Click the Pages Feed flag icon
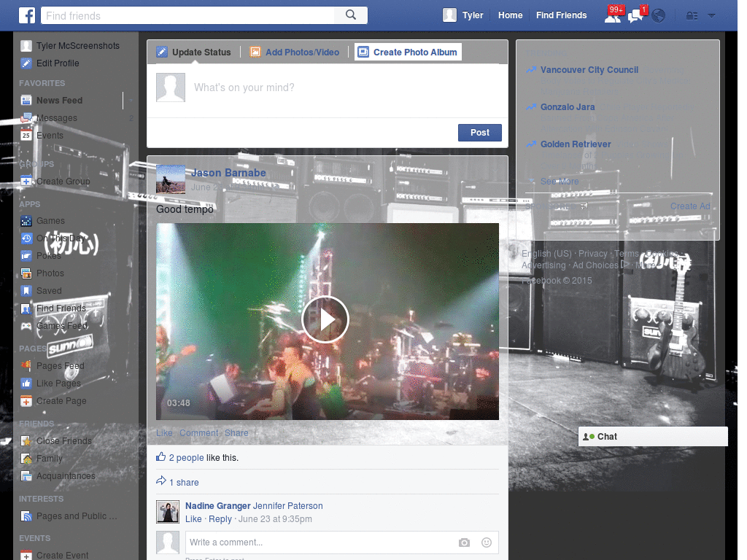 pyautogui.click(x=26, y=366)
